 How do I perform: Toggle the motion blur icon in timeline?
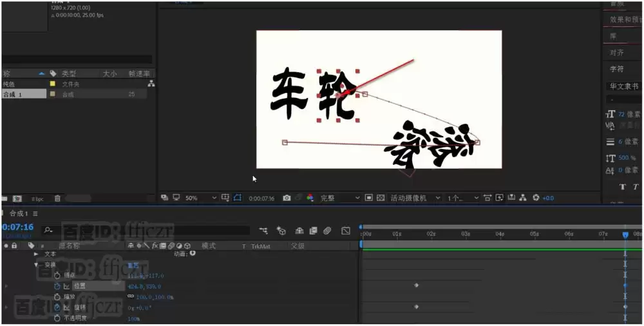point(327,231)
